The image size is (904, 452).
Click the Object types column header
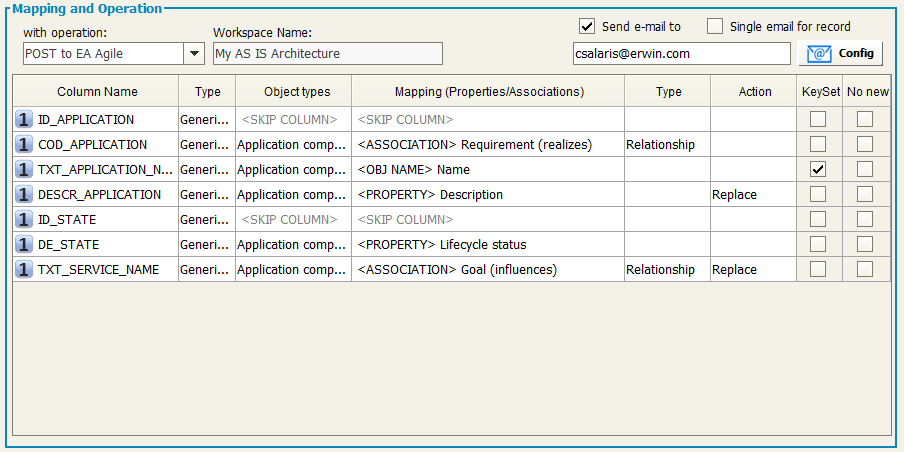297,92
